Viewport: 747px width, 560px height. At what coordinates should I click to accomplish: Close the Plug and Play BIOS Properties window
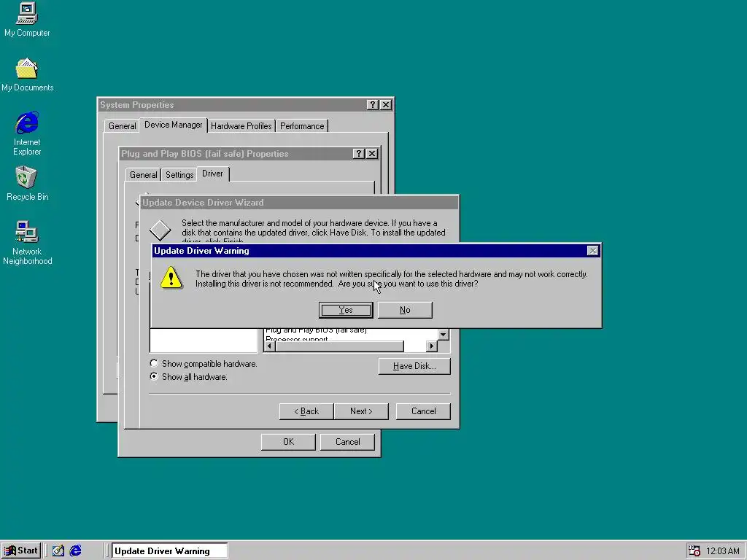(x=372, y=154)
